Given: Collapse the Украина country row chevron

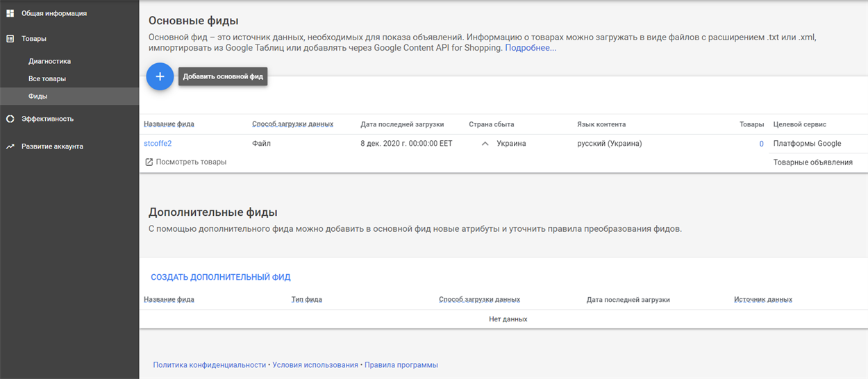Looking at the screenshot, I should [485, 144].
